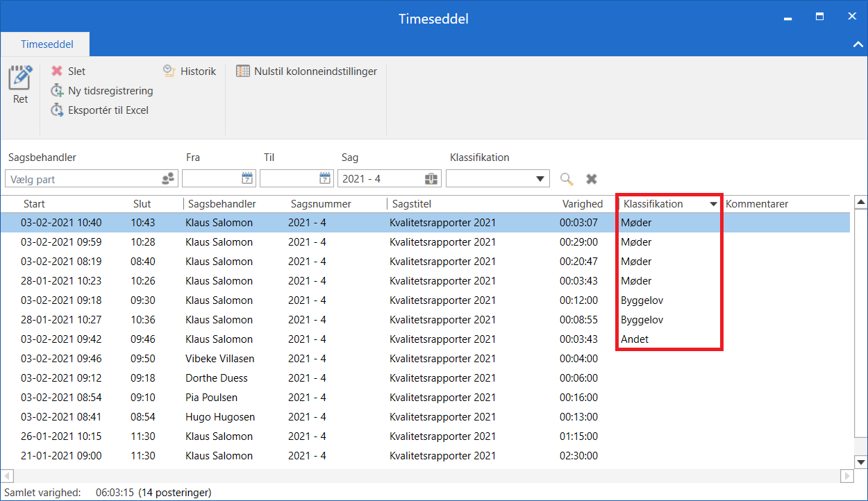Click the Sag briefcase lookup icon

(431, 179)
